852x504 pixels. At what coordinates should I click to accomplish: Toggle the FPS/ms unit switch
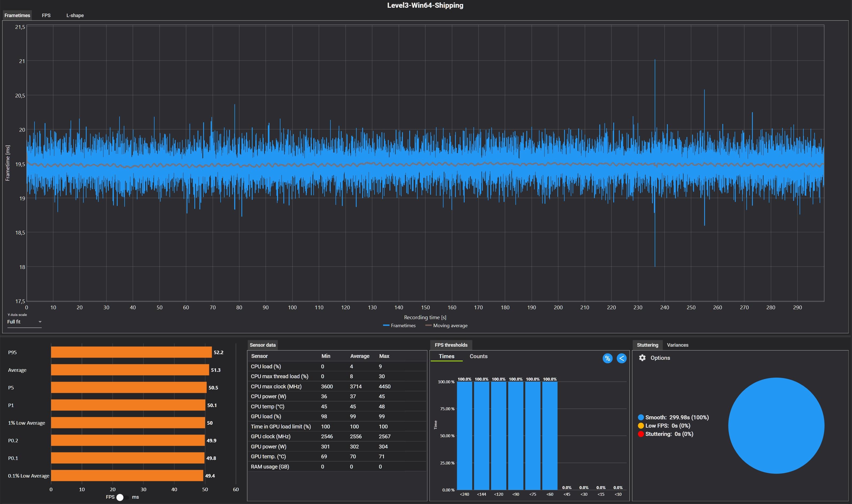pos(122,497)
